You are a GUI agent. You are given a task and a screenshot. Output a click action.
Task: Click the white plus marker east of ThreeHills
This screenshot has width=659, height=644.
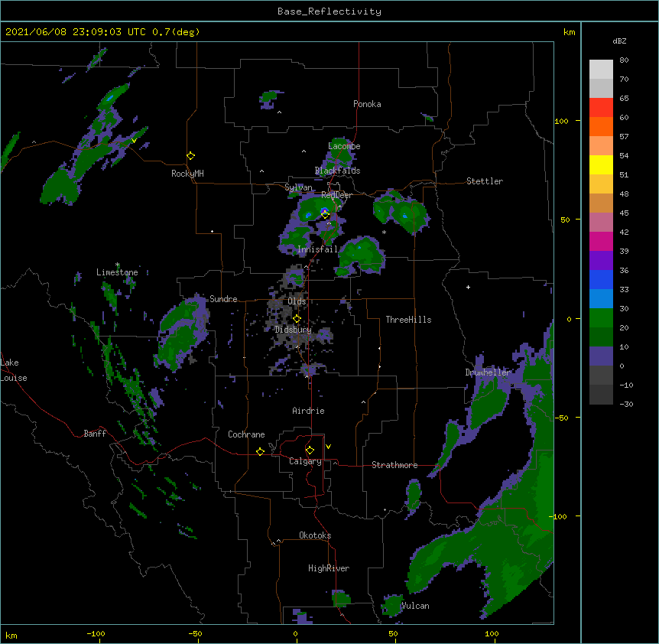pos(468,287)
